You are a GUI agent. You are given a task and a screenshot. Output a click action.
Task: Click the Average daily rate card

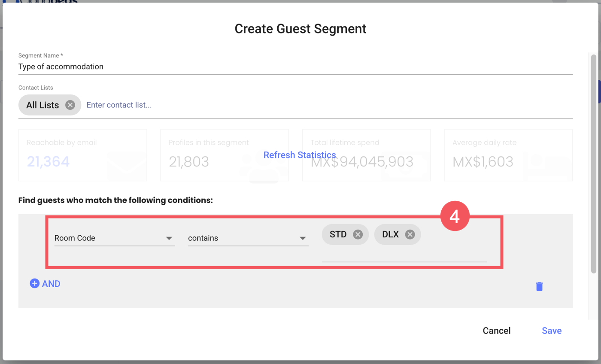click(508, 155)
